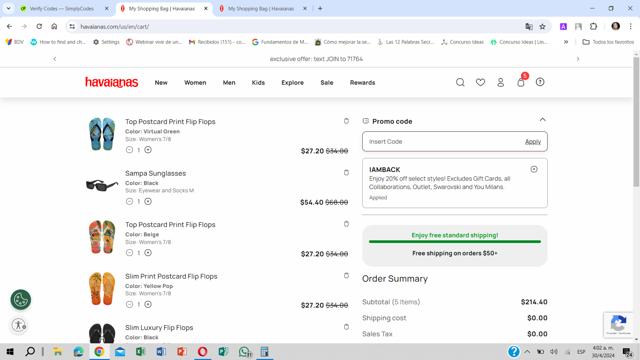Open the browser home page
Screen dimensions: 640x360
54,26
